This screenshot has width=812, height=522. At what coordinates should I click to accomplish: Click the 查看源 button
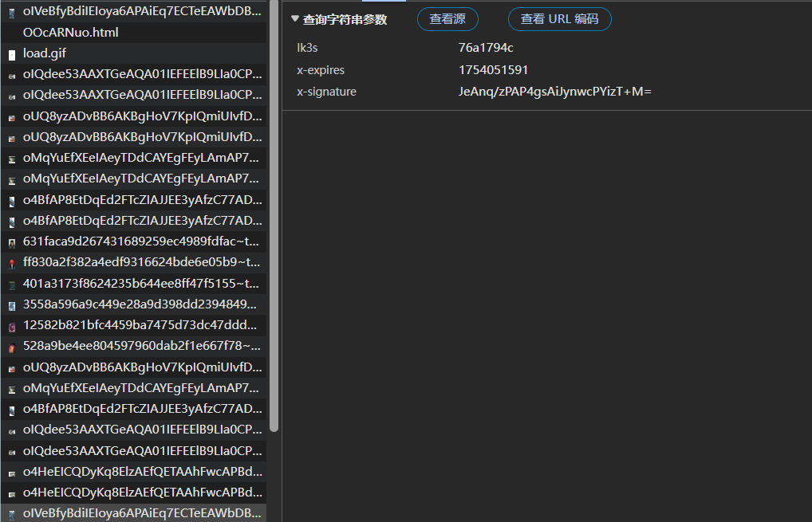[x=447, y=19]
